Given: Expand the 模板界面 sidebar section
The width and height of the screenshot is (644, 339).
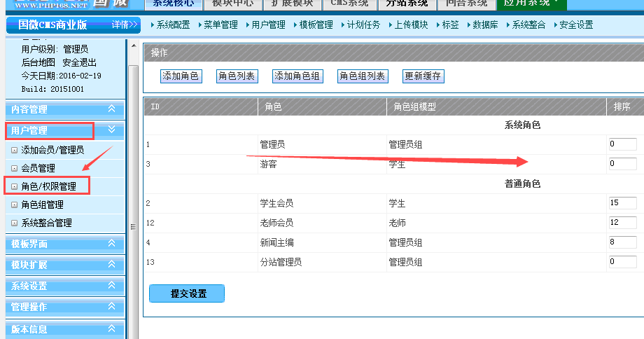Looking at the screenshot, I should (x=111, y=244).
